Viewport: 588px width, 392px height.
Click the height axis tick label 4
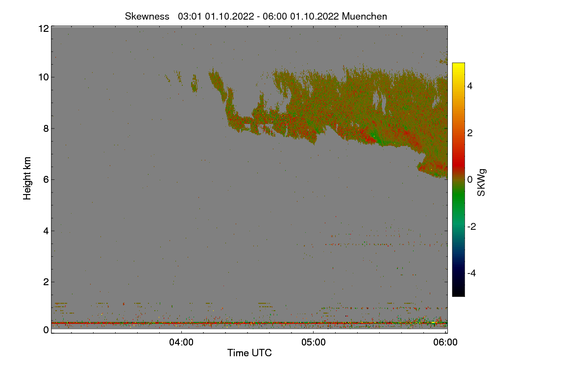pos(46,231)
